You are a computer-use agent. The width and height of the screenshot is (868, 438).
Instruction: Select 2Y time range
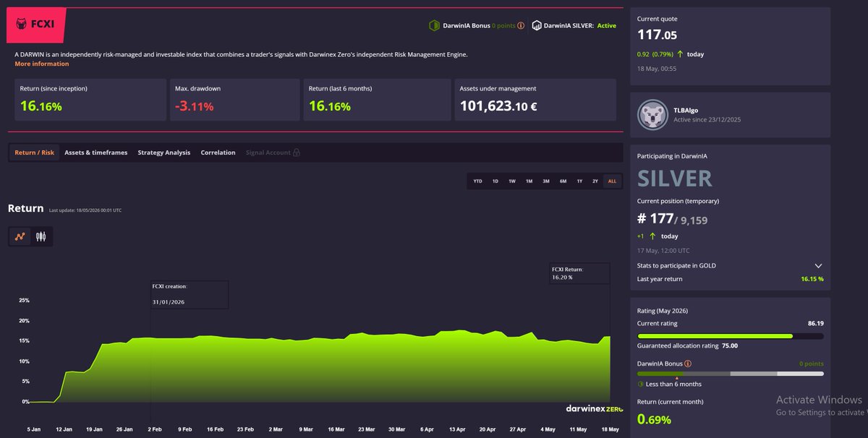coord(595,181)
